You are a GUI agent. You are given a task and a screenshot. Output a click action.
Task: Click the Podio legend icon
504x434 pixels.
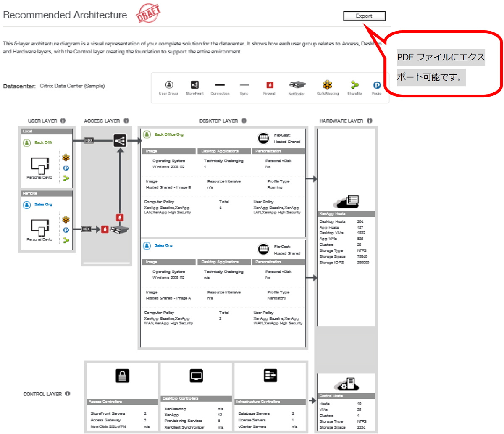(x=376, y=85)
